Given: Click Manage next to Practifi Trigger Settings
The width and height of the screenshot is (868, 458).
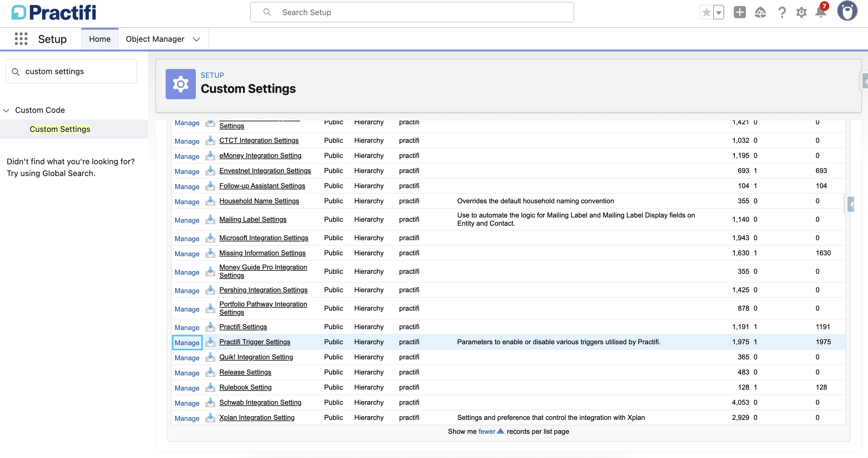Looking at the screenshot, I should 187,342.
